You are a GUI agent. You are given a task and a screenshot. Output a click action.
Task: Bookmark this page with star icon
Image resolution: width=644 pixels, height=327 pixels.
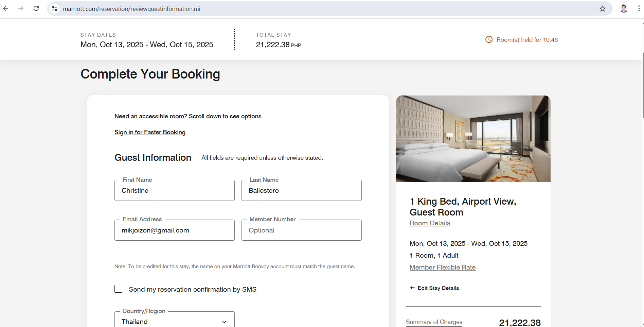[x=602, y=9]
